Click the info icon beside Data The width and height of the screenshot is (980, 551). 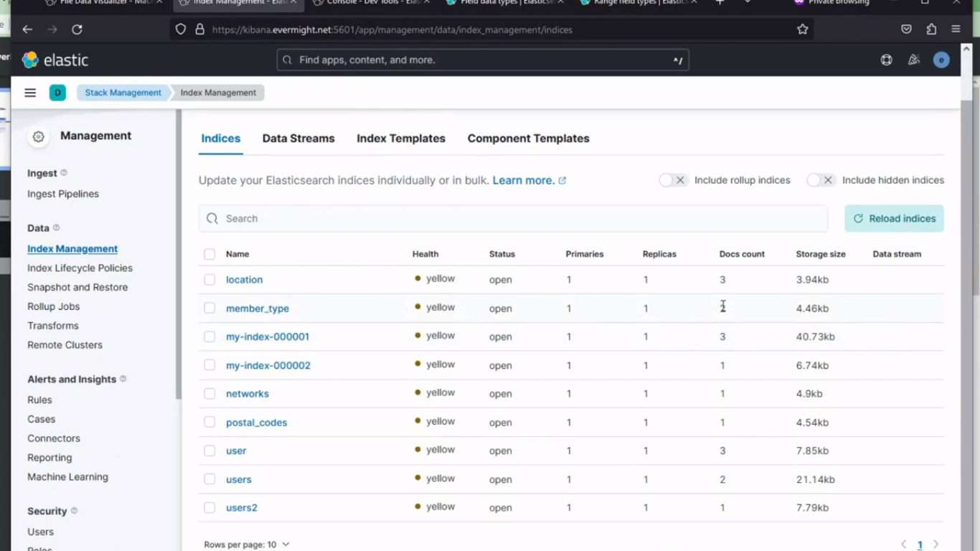tap(56, 227)
